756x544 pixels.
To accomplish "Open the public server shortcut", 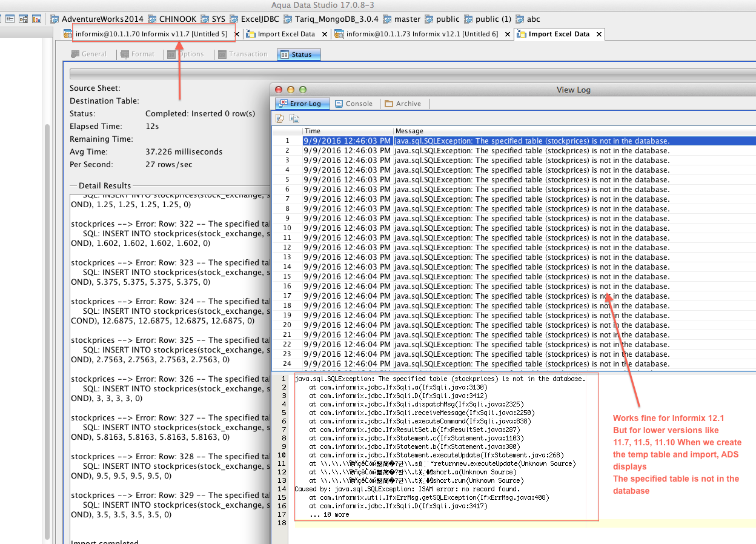I will pyautogui.click(x=442, y=19).
